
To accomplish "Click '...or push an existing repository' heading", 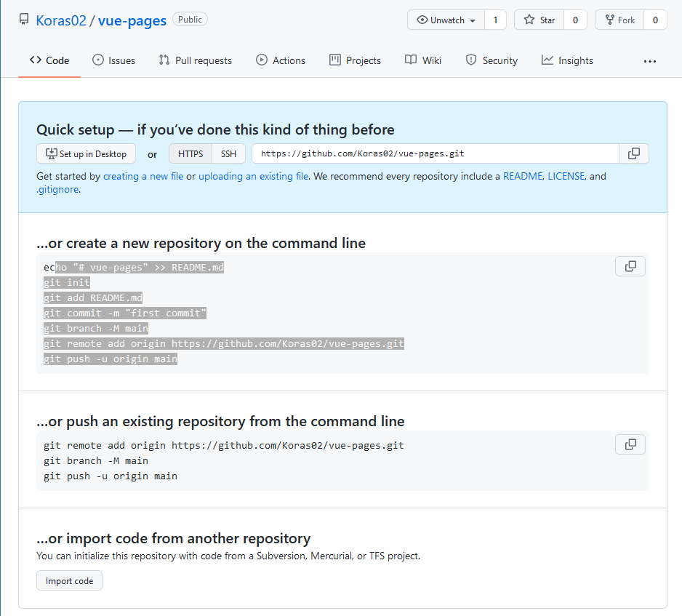I will (x=220, y=422).
